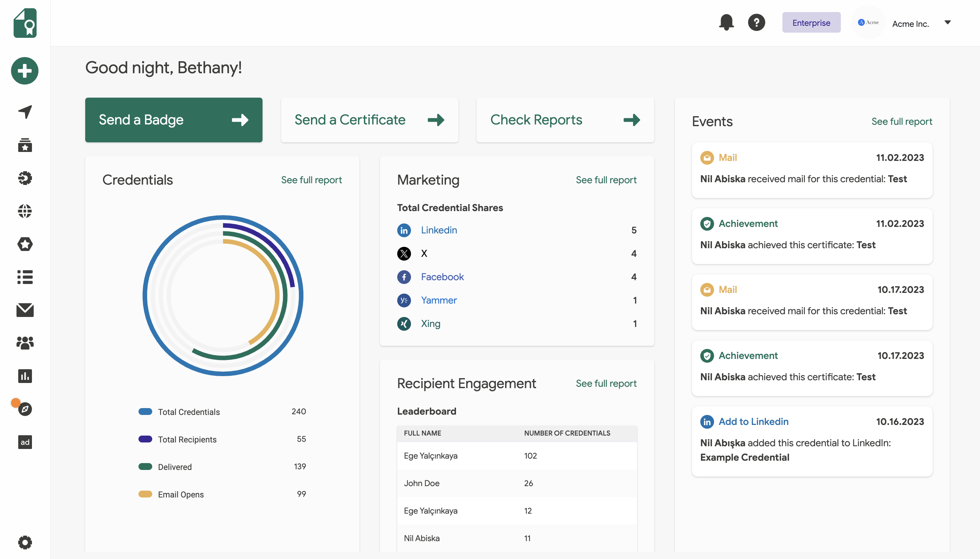Open the Events full report link
Viewport: 980px width, 559px height.
coord(902,121)
